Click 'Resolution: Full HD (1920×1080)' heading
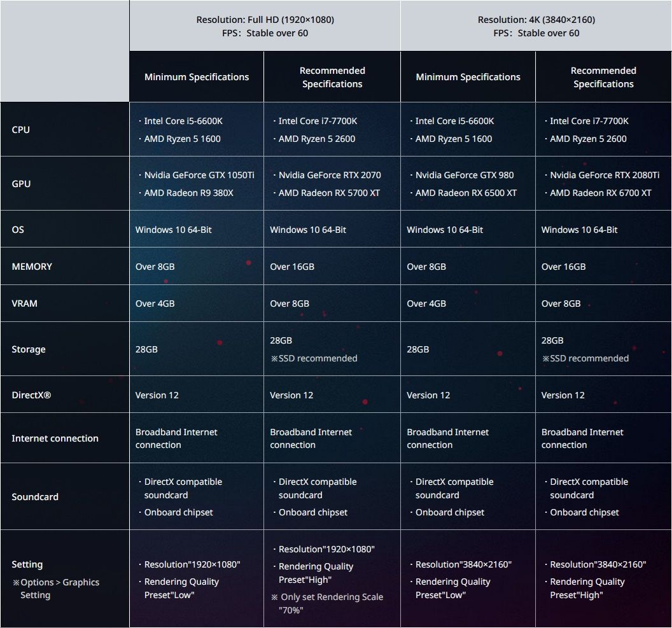 (265, 20)
